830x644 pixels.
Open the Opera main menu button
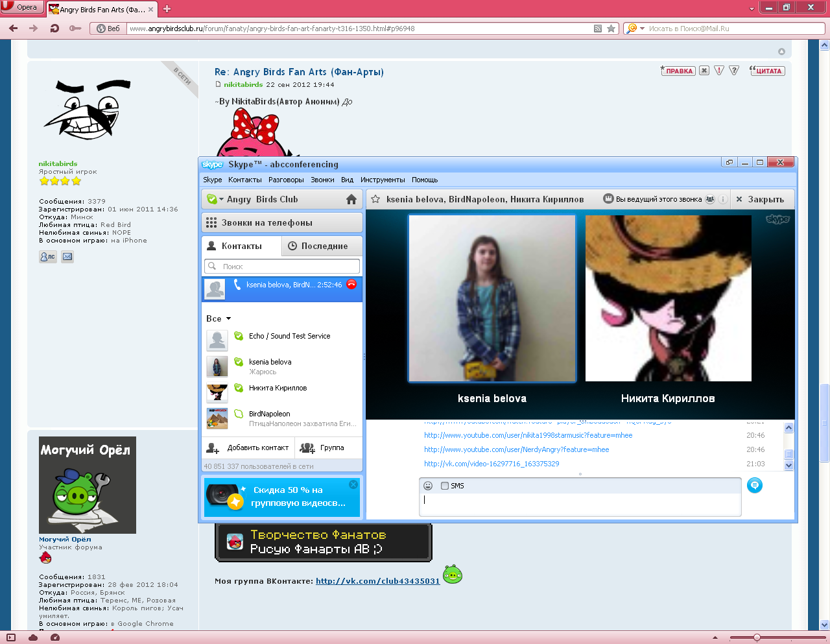pos(22,7)
